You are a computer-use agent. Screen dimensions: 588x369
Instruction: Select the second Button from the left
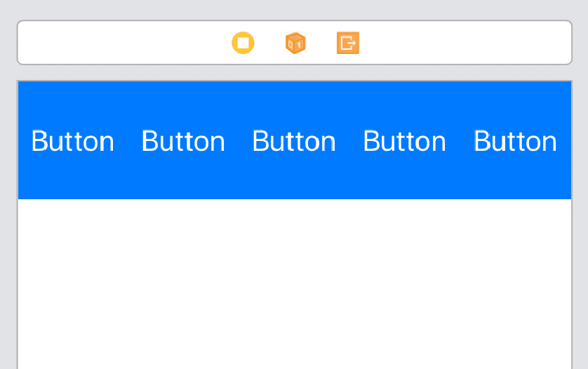click(183, 142)
